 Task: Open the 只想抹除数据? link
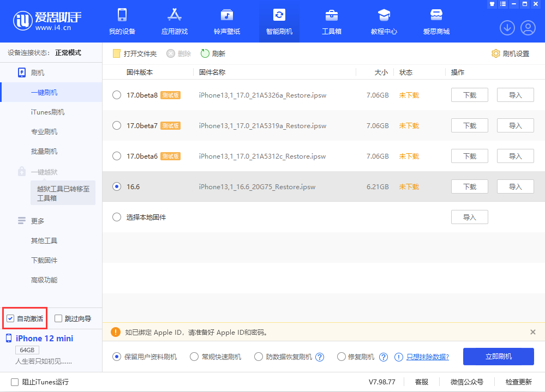click(427, 357)
